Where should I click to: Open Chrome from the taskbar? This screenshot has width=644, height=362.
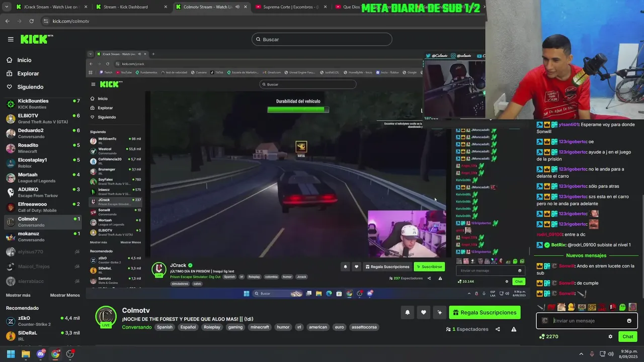55,354
